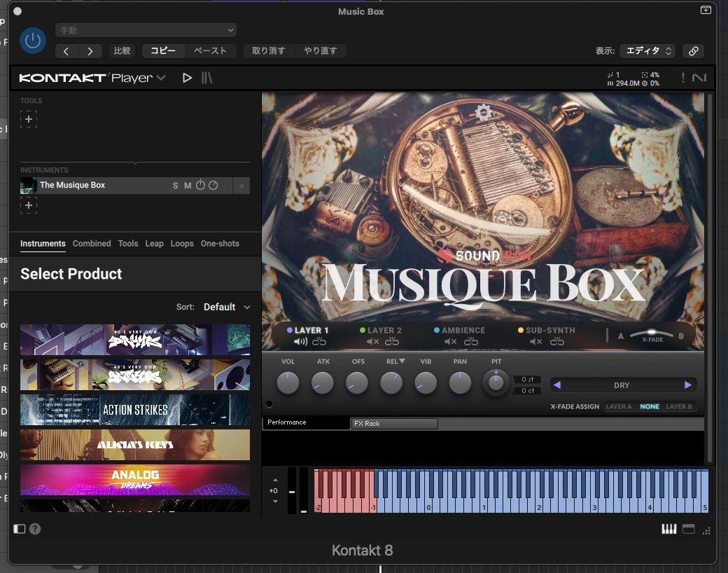This screenshot has width=728, height=573.
Task: Select the Layer 2 tab
Action: (380, 331)
